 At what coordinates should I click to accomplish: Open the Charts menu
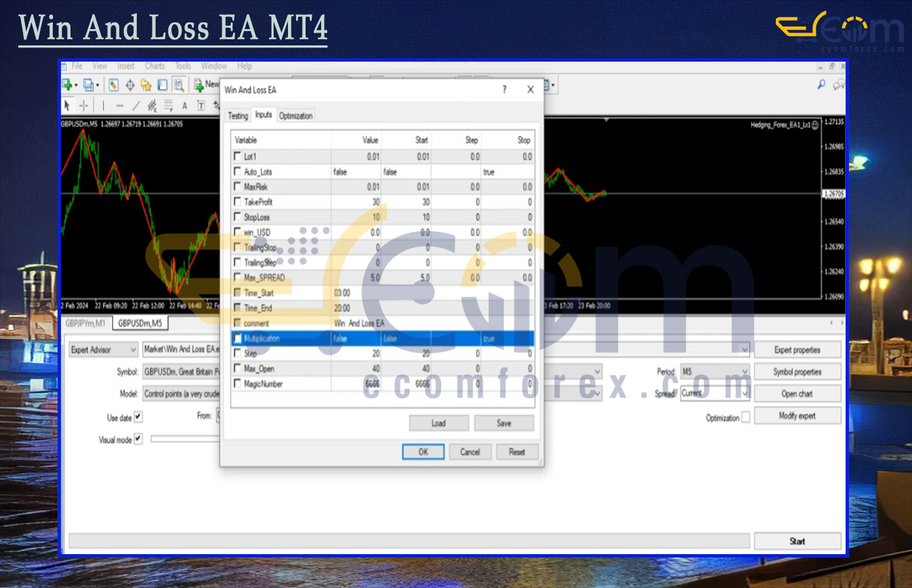tap(154, 66)
